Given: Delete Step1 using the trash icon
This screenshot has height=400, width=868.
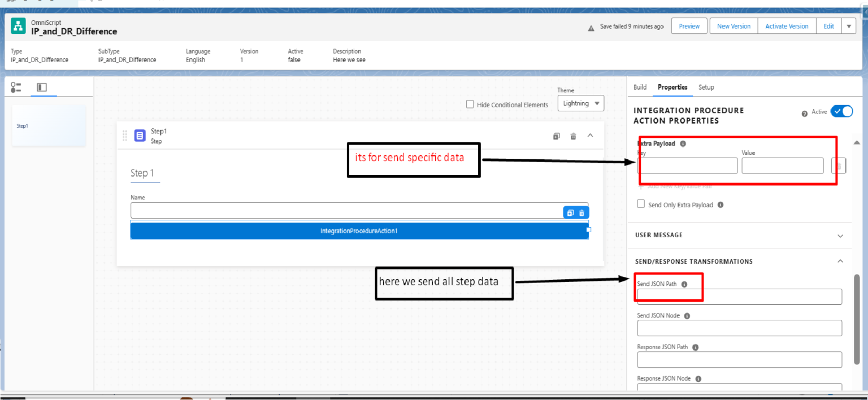Looking at the screenshot, I should [573, 136].
